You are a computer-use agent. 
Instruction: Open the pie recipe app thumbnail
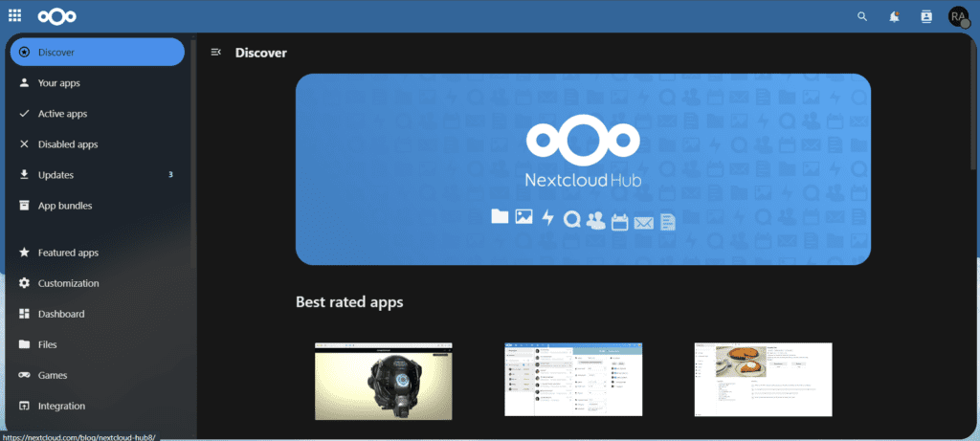click(763, 379)
